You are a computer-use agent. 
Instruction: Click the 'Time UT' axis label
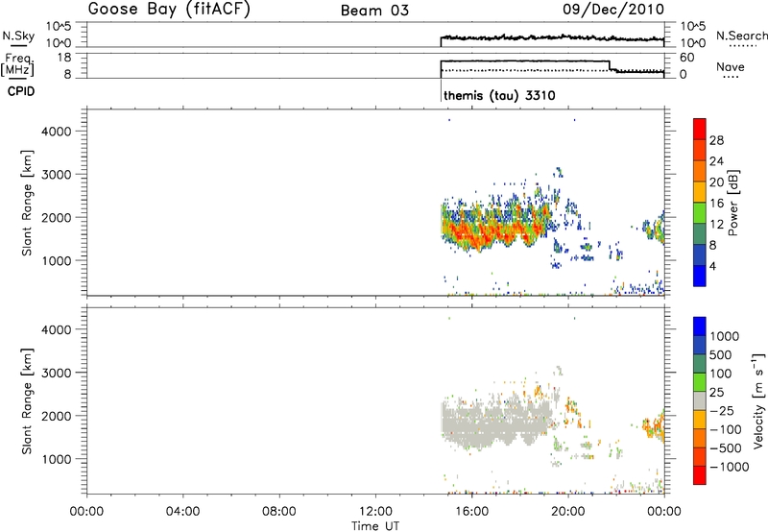pos(375,526)
